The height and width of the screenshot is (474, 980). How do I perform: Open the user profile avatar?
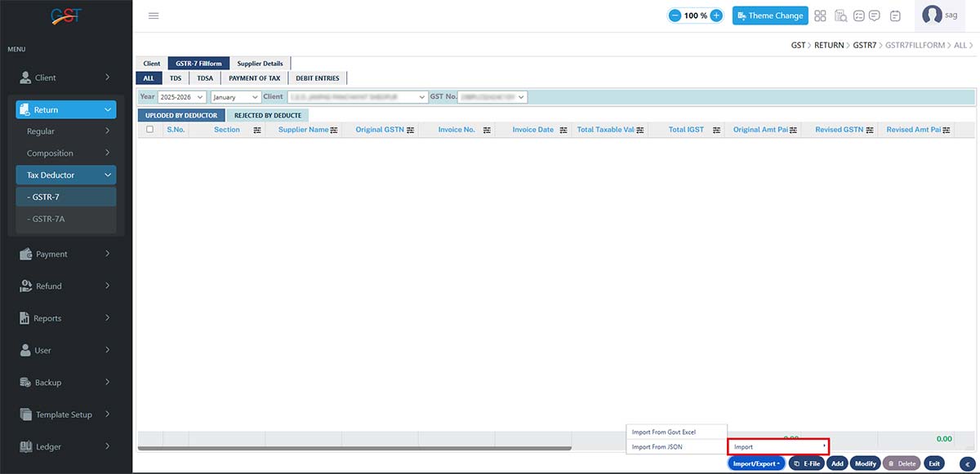tap(932, 16)
